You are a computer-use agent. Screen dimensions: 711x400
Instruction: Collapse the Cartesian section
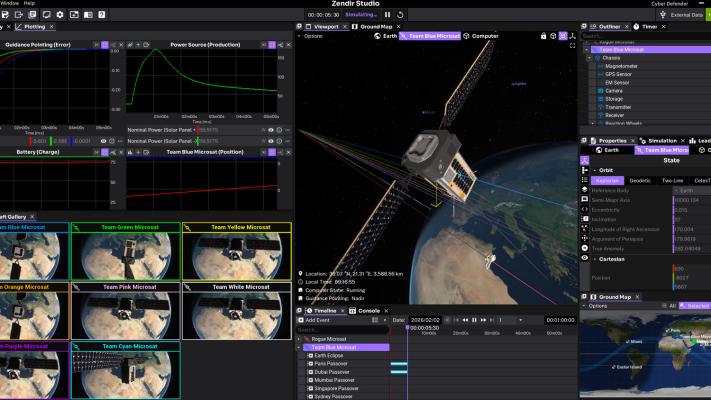click(x=595, y=259)
